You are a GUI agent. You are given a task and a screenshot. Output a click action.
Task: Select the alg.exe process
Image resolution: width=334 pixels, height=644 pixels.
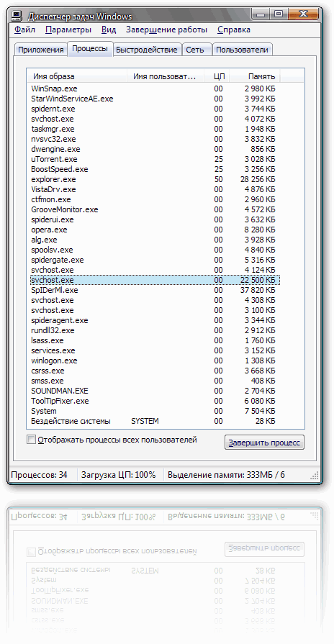coord(155,240)
